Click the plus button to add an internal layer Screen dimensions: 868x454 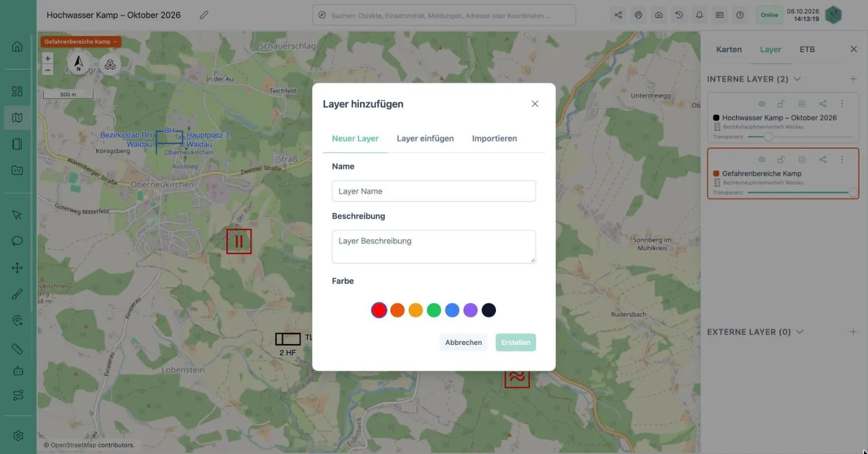(x=853, y=79)
